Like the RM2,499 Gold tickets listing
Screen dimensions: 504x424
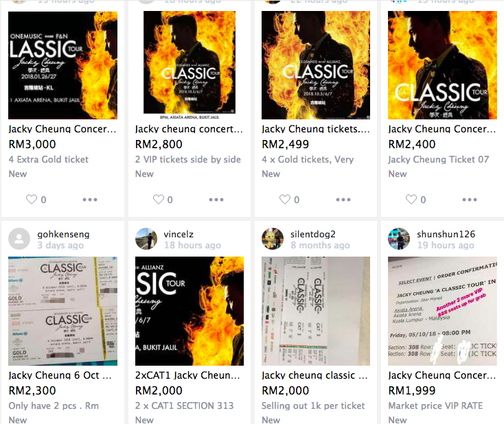(285, 200)
